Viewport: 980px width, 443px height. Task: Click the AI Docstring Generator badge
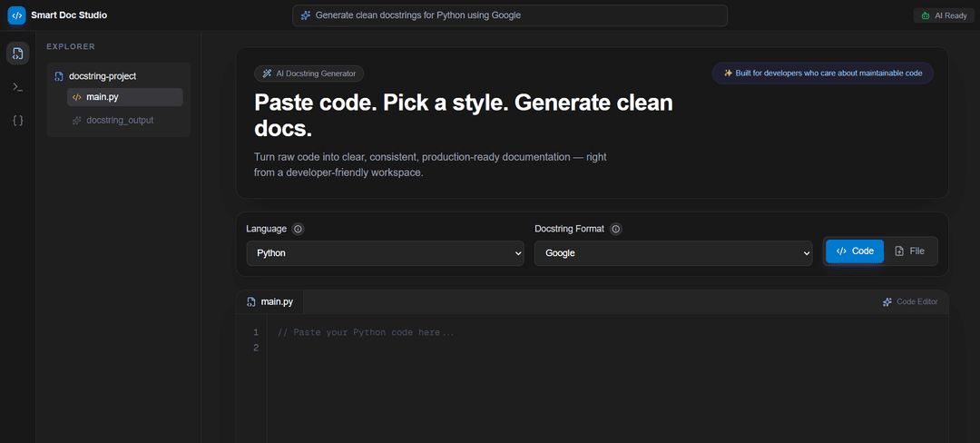coord(309,74)
